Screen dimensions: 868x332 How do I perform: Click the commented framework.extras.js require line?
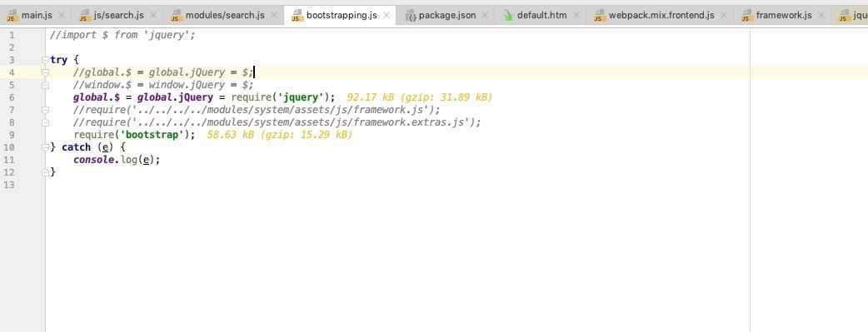pos(277,122)
